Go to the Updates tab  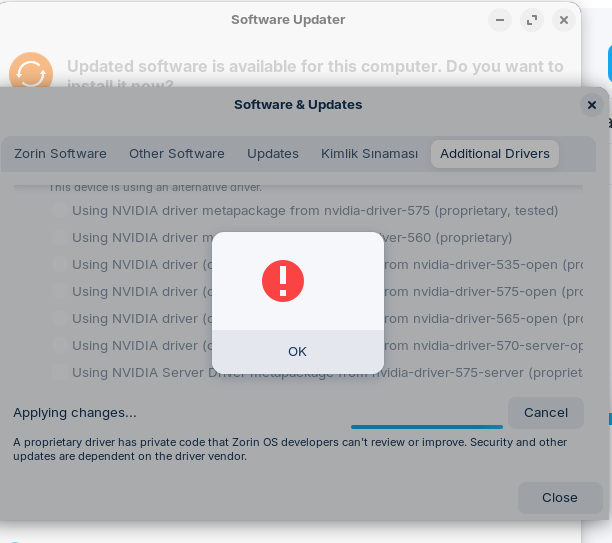(x=273, y=154)
